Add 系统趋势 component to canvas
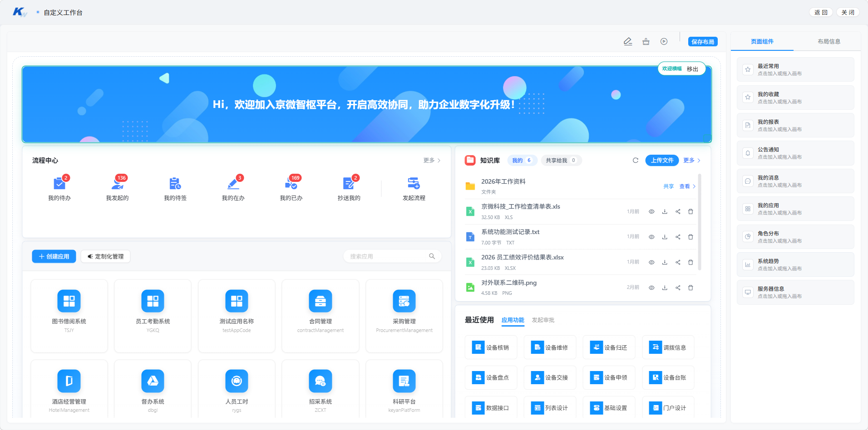 coord(795,264)
